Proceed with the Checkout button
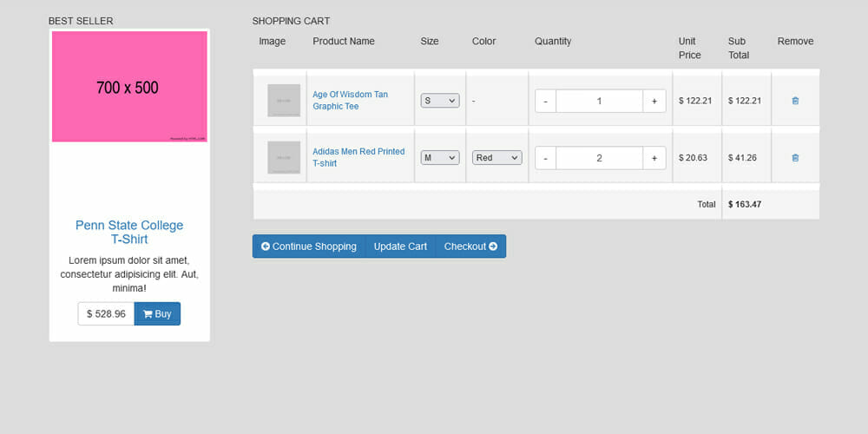Image resolution: width=868 pixels, height=434 pixels. (x=470, y=247)
